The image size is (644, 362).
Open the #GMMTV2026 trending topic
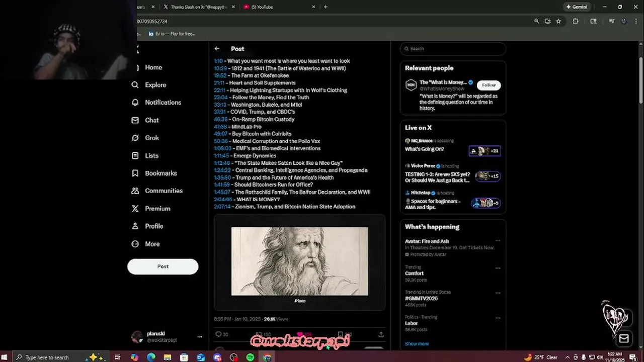(x=421, y=298)
